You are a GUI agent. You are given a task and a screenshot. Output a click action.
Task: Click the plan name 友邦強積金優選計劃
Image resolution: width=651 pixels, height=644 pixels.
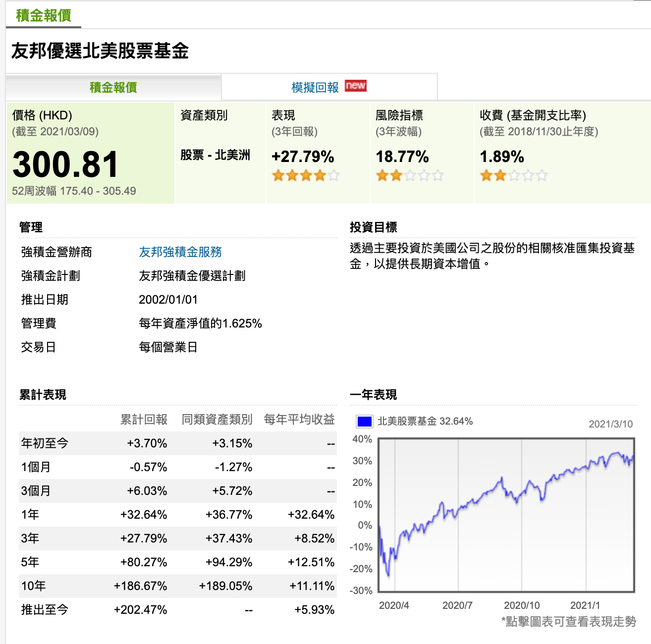click(192, 275)
